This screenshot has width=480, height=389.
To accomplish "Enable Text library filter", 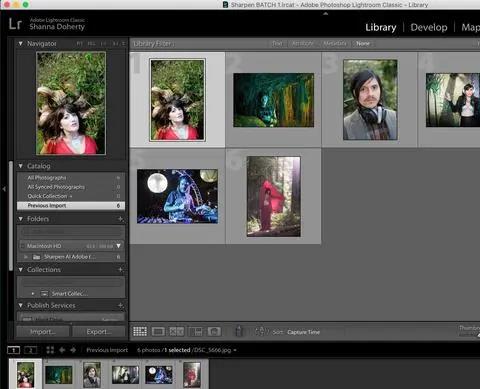I will [x=277, y=43].
